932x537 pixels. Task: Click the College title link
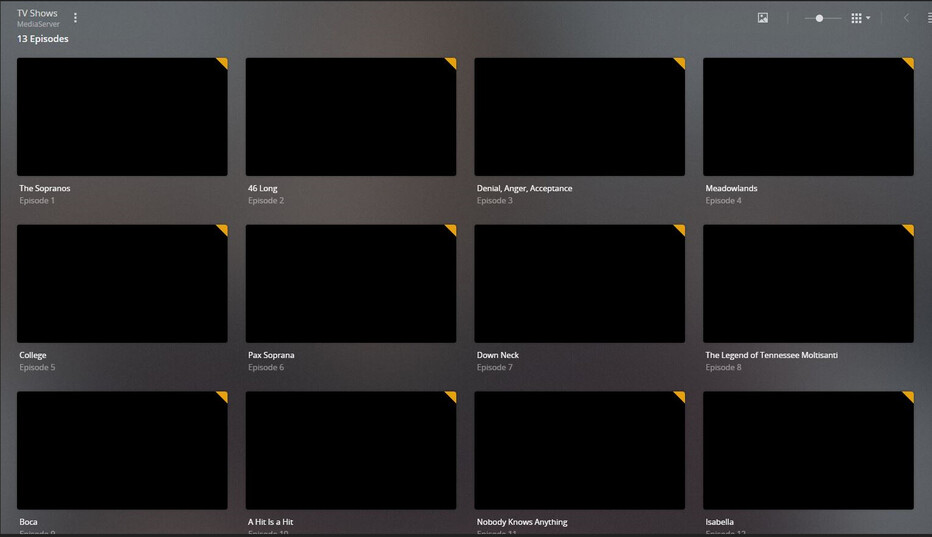coord(33,355)
